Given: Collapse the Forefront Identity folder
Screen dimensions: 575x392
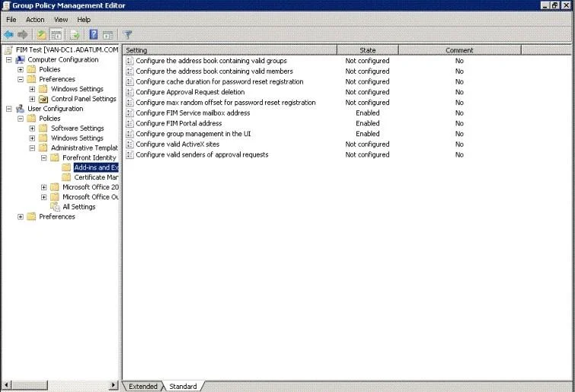Looking at the screenshot, I should [44, 158].
